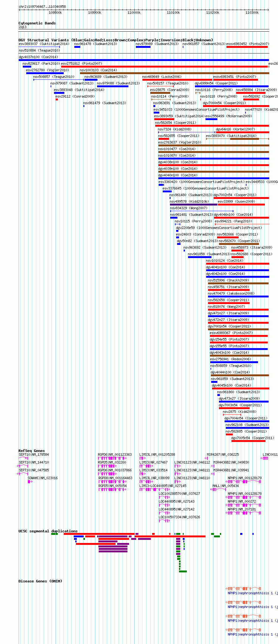Open nsv515996 (Shaikh2009) variant label
Screen dimensions: 278x644
coord(229,280)
